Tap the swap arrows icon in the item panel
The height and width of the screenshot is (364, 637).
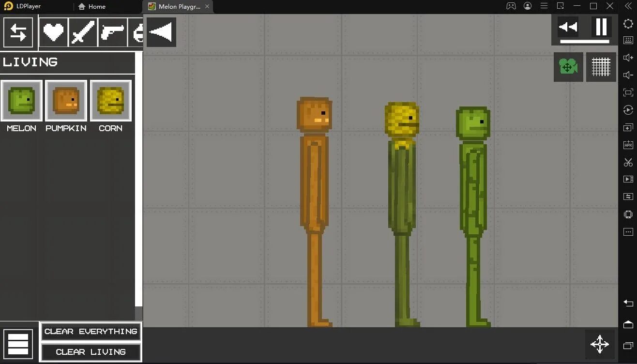click(x=18, y=32)
